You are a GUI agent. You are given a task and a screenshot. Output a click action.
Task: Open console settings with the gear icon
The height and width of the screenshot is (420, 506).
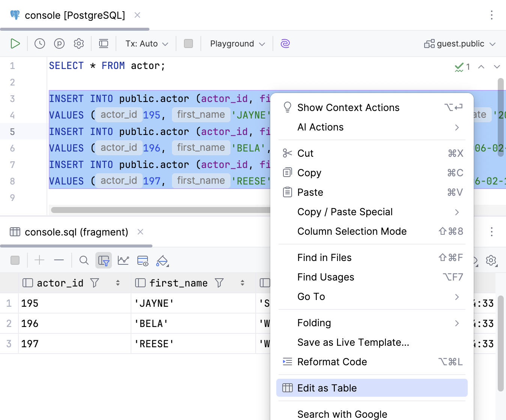tap(79, 43)
